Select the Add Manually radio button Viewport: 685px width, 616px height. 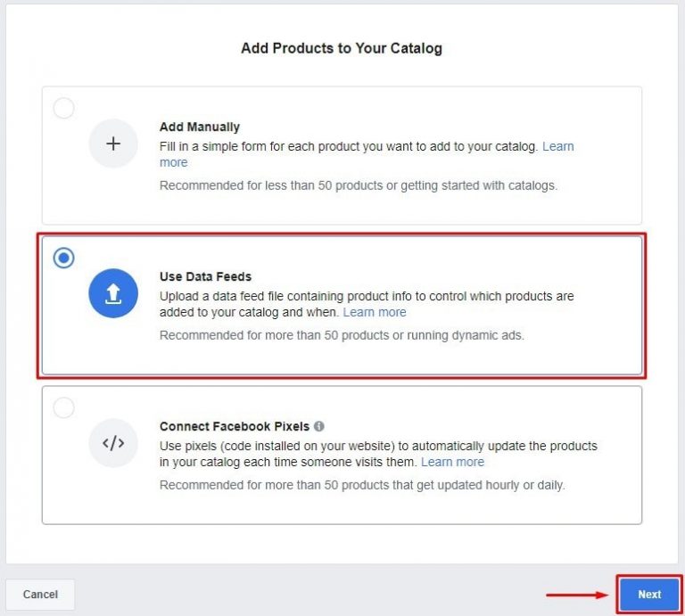coord(64,109)
